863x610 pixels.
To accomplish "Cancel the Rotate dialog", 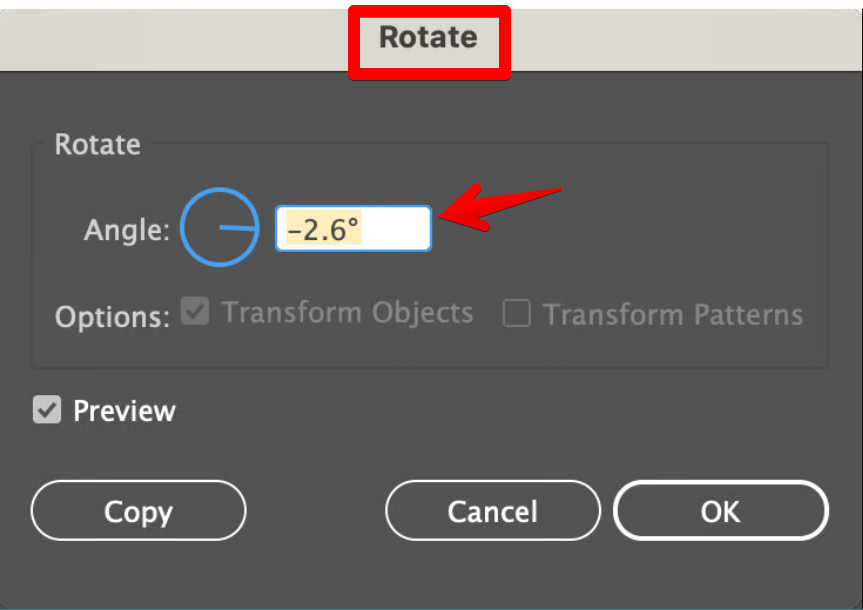I will [x=492, y=511].
